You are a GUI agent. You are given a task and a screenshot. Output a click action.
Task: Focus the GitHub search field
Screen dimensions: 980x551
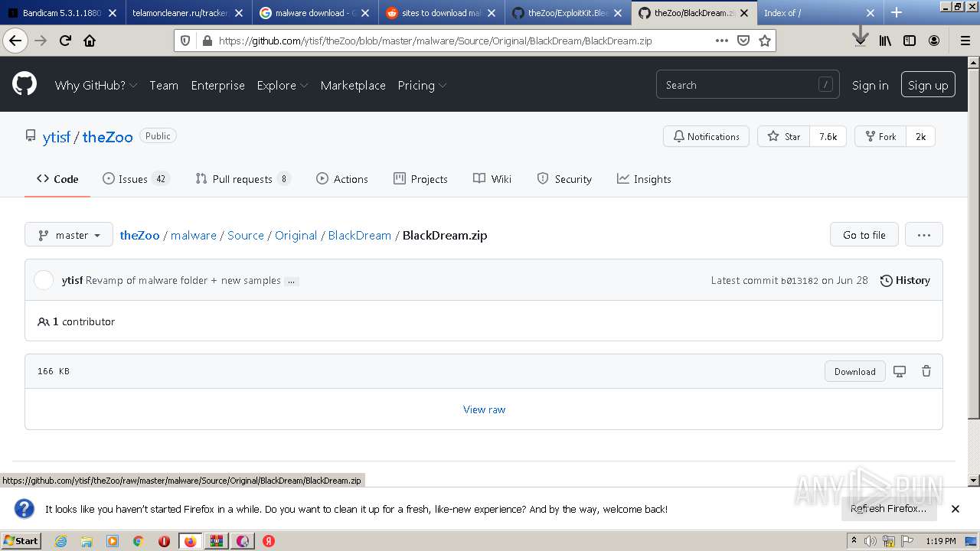[747, 85]
